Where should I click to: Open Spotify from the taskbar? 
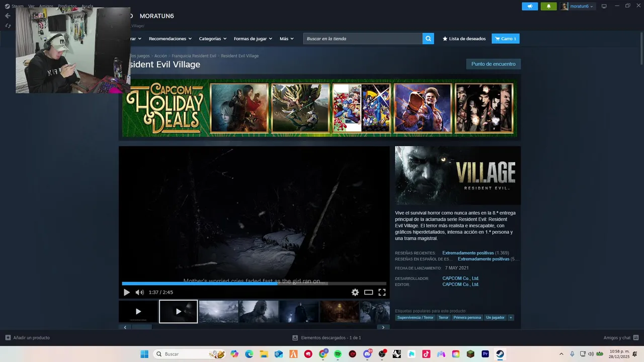338,354
